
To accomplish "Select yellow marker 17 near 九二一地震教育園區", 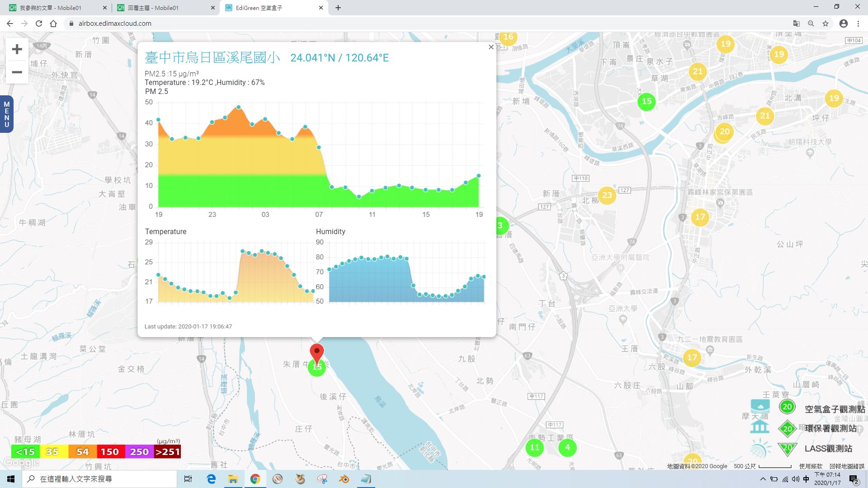I will tap(692, 357).
